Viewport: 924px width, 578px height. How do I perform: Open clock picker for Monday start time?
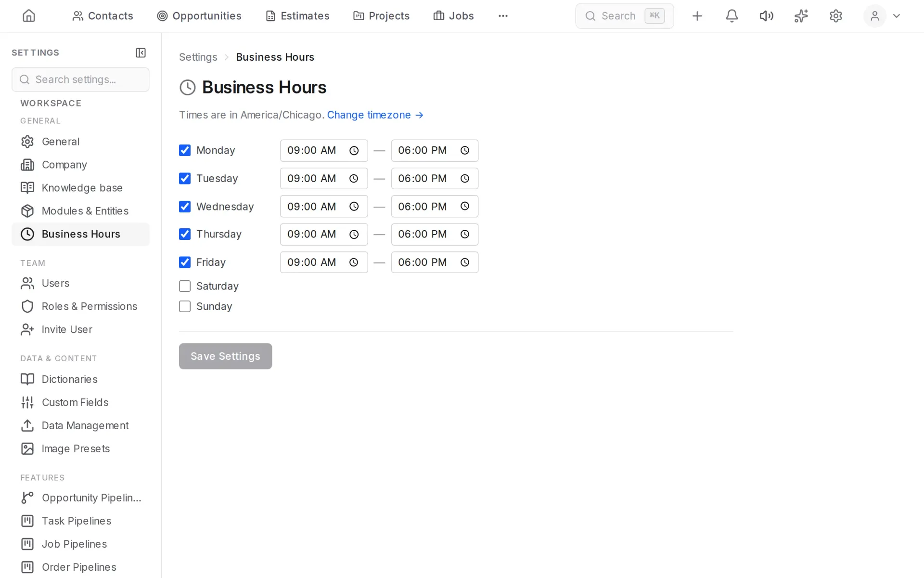click(354, 151)
